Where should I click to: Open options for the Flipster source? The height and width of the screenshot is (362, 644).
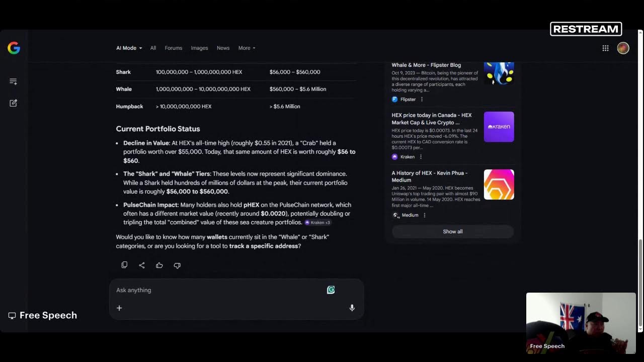pyautogui.click(x=422, y=100)
